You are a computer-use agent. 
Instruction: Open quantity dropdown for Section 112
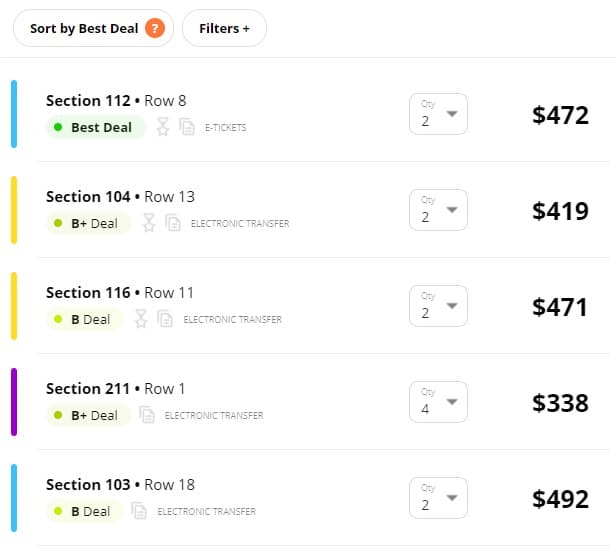(438, 114)
